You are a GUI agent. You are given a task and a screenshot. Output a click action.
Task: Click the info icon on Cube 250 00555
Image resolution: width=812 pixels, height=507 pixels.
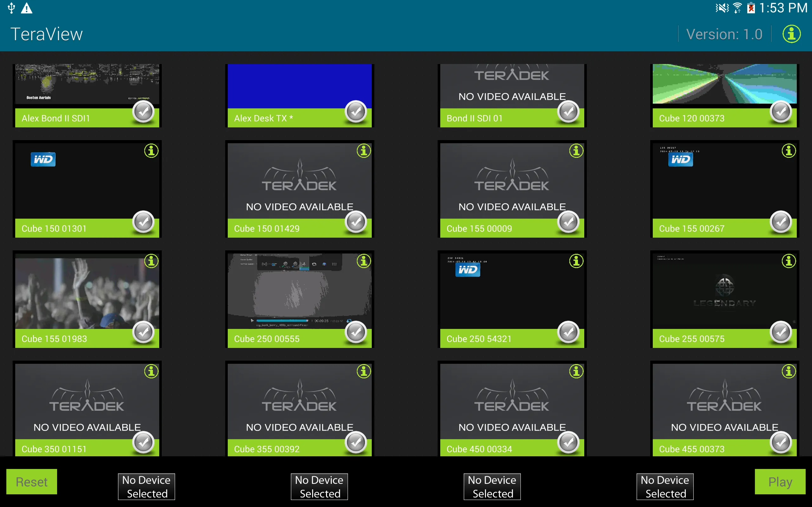(x=363, y=261)
